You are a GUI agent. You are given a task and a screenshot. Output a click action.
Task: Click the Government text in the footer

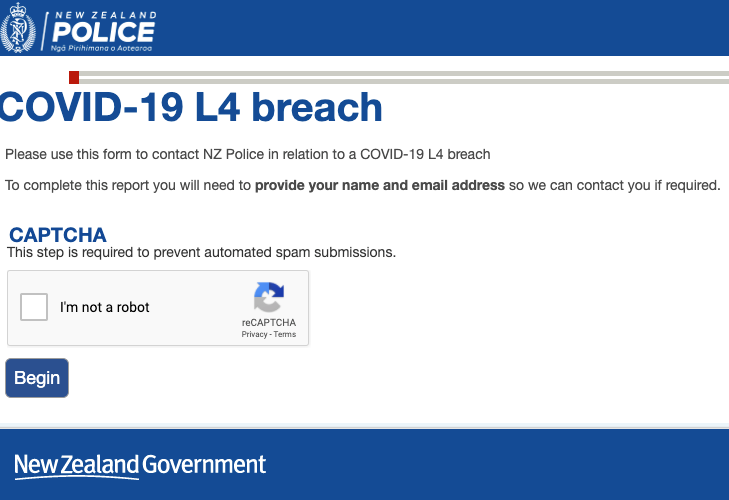204,465
